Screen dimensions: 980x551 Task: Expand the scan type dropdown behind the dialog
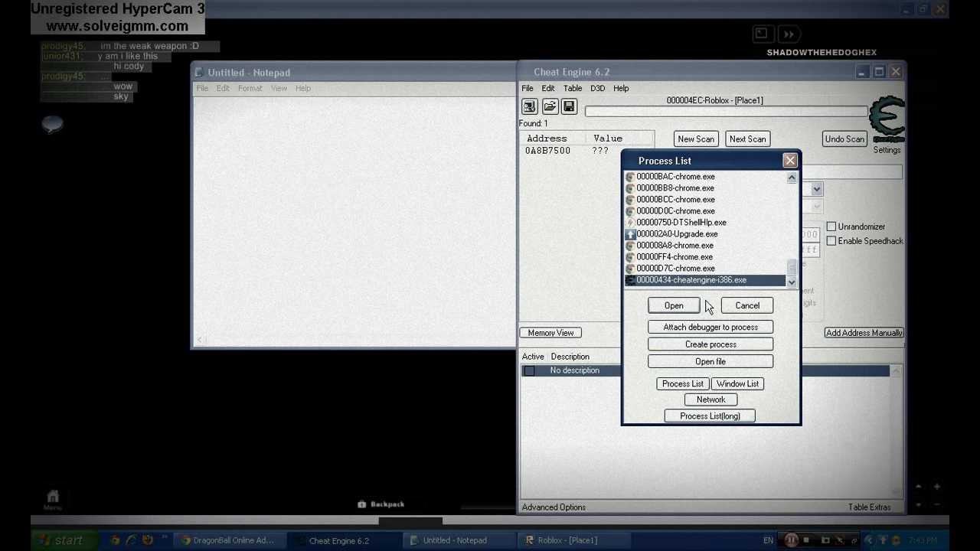click(817, 189)
